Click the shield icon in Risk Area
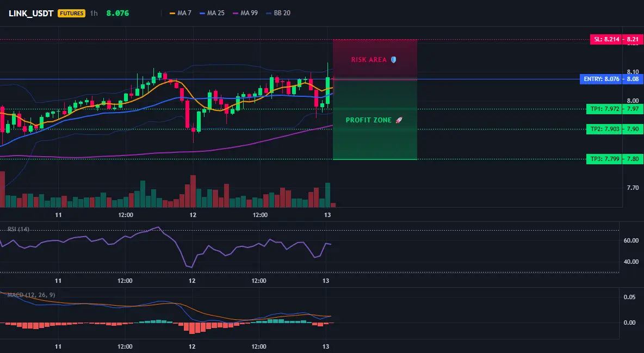The height and width of the screenshot is (353, 644). [x=393, y=60]
